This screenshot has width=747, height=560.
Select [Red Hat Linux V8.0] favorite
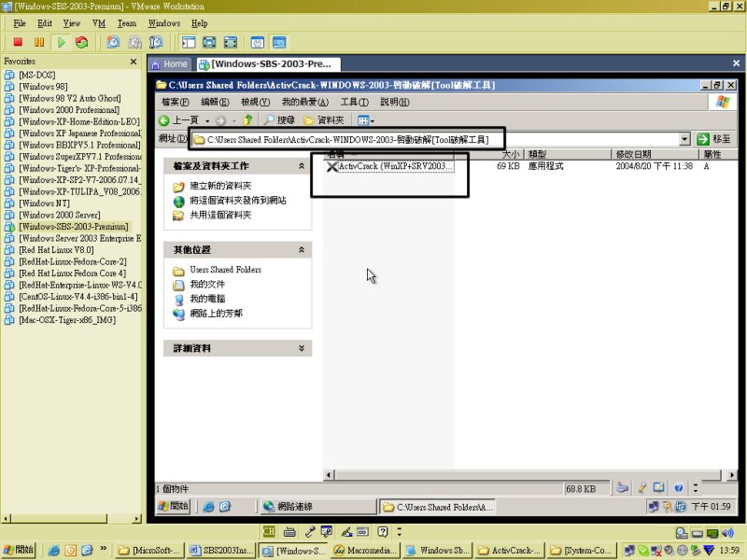pos(56,250)
